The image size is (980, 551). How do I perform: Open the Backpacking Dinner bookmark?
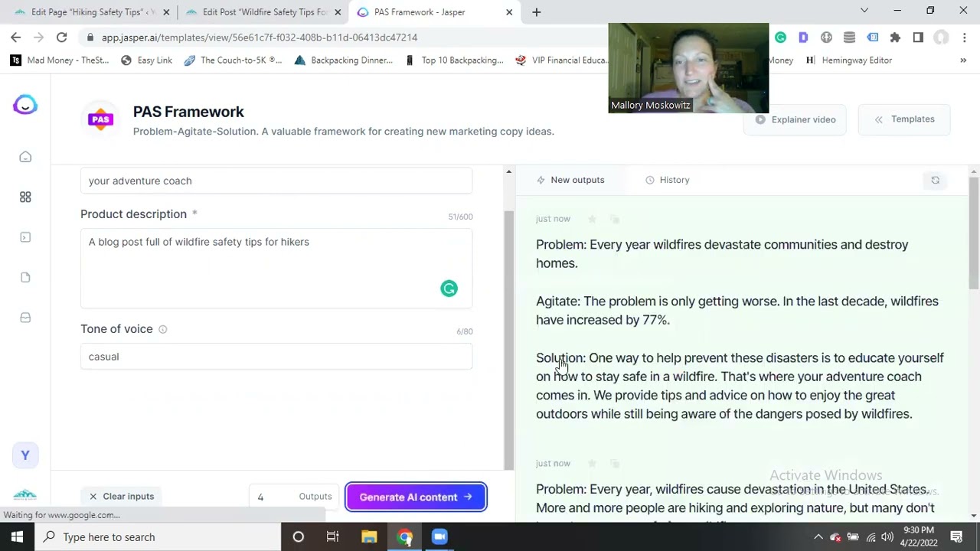(x=343, y=60)
